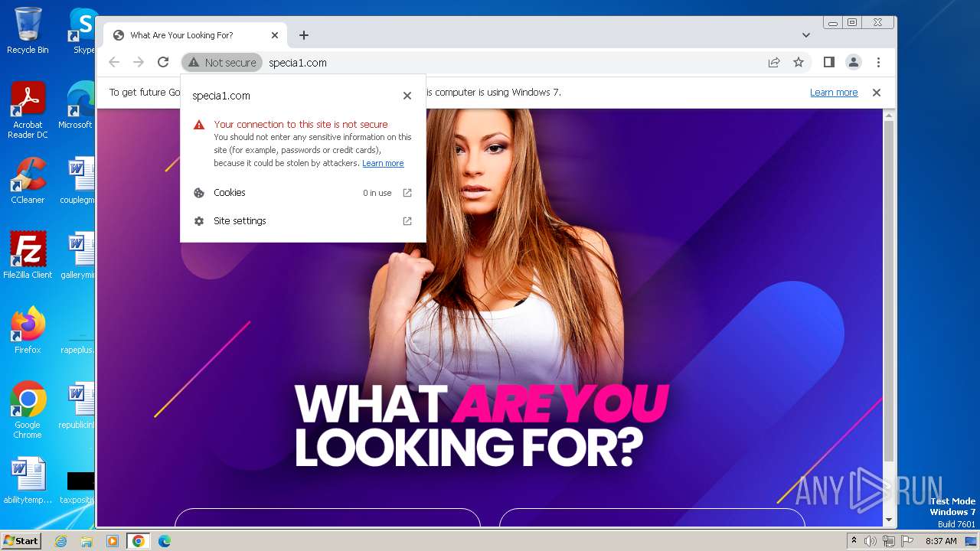Open Site settings entry in popup
The height and width of the screenshot is (551, 980).
pos(303,221)
